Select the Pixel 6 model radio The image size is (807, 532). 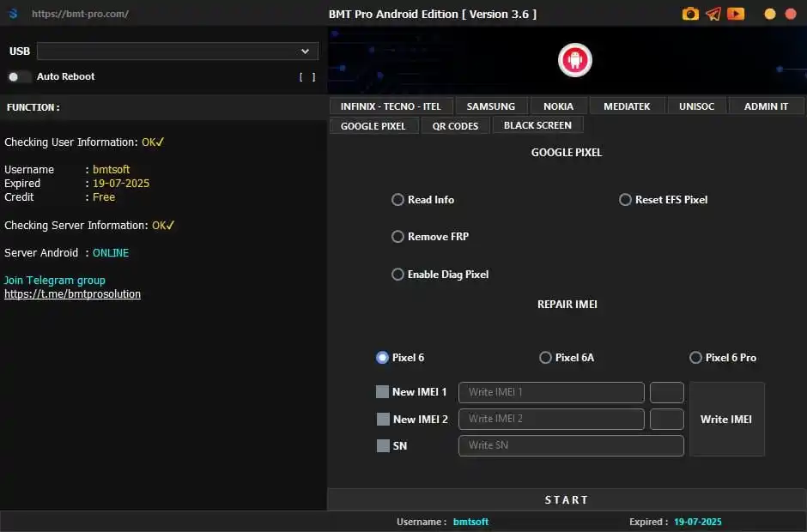(382, 358)
